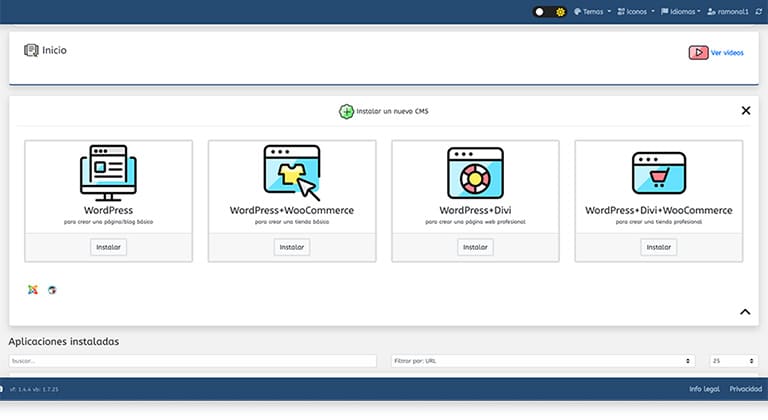The height and width of the screenshot is (420, 768).
Task: Click the WordPress+WooCommerce card title
Action: click(x=292, y=210)
